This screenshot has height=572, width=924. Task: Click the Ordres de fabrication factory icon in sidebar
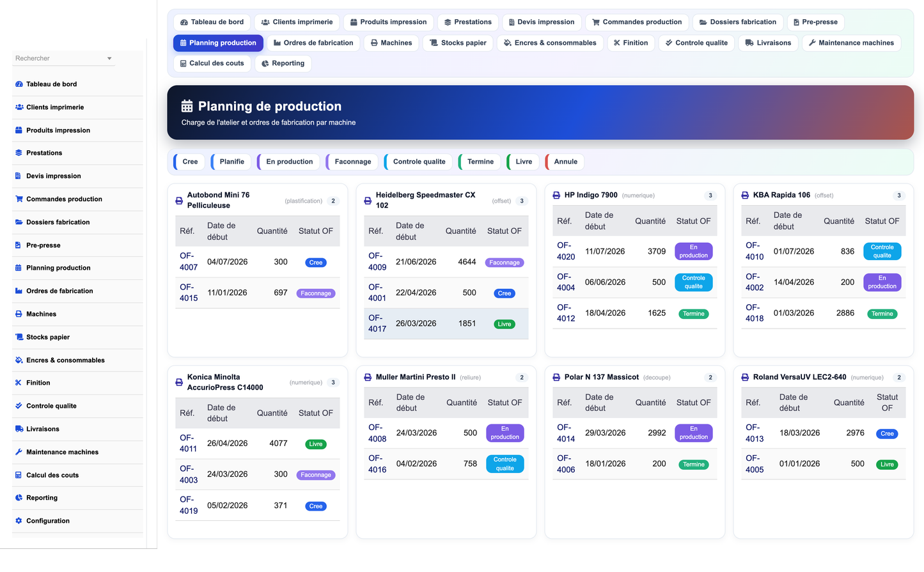[x=19, y=291]
